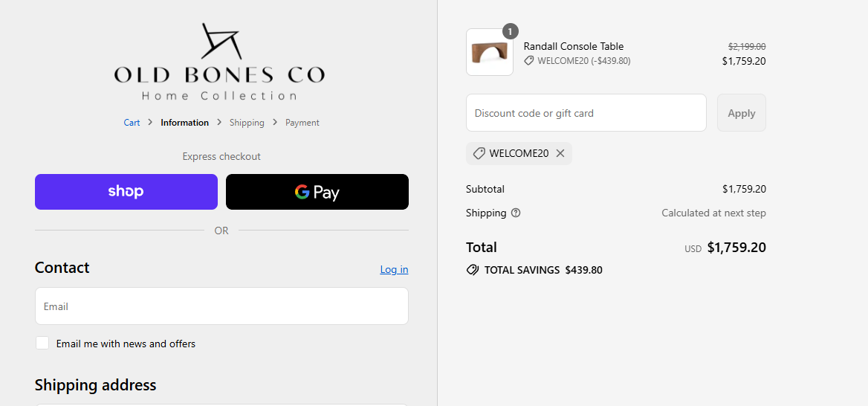868x406 pixels.
Task: Select the Shipping breadcrumb step
Action: pos(247,123)
